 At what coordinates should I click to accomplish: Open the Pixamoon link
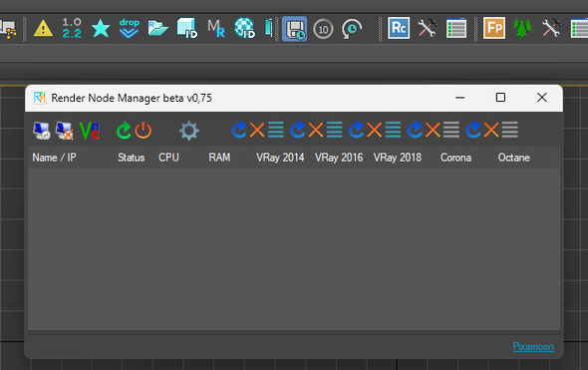point(533,346)
